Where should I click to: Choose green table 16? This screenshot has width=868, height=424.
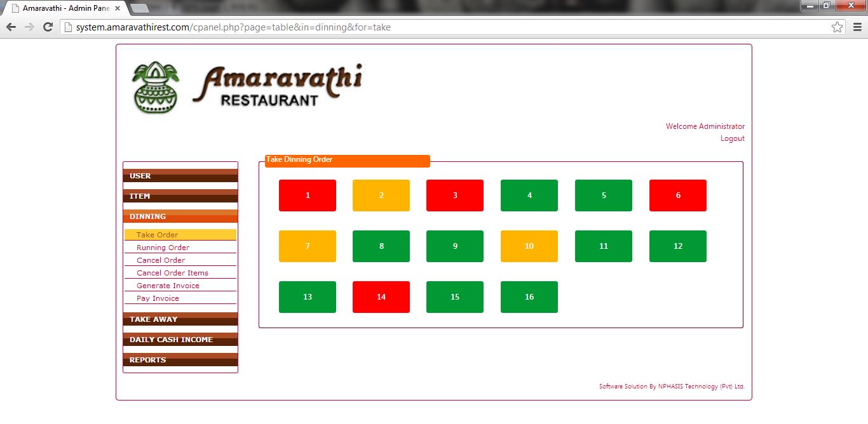tap(529, 297)
